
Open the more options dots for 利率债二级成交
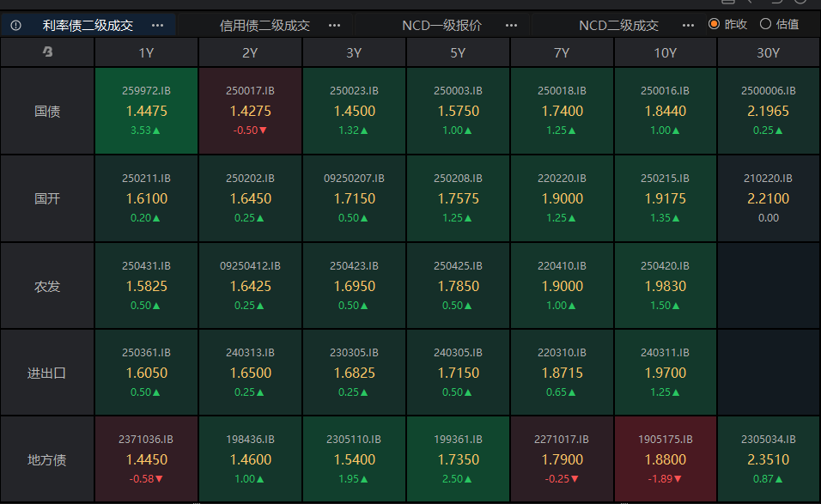click(157, 25)
